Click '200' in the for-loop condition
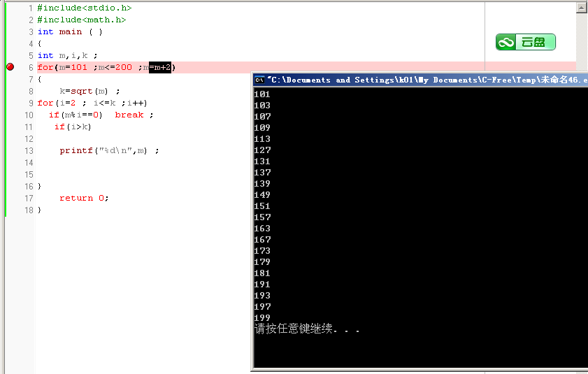Viewport: 588px width, 374px height. point(123,68)
